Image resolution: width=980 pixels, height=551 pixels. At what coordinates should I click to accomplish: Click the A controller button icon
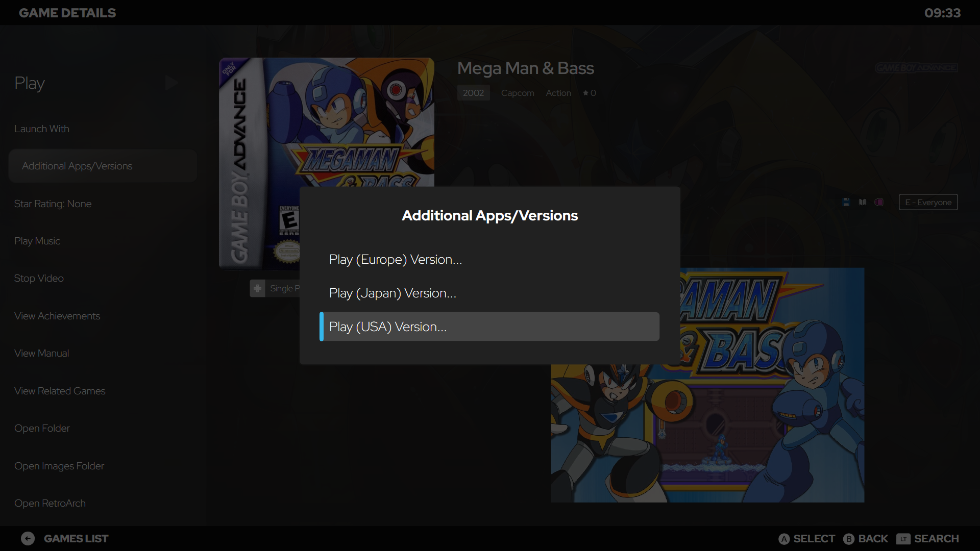[784, 539]
